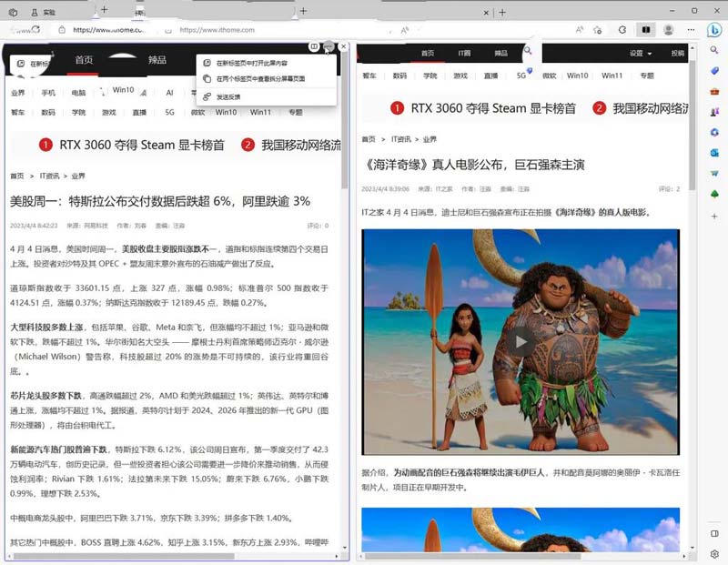Click IT资讯 breadcrumb in the left pane
Image resolution: width=728 pixels, height=565 pixels.
point(49,176)
